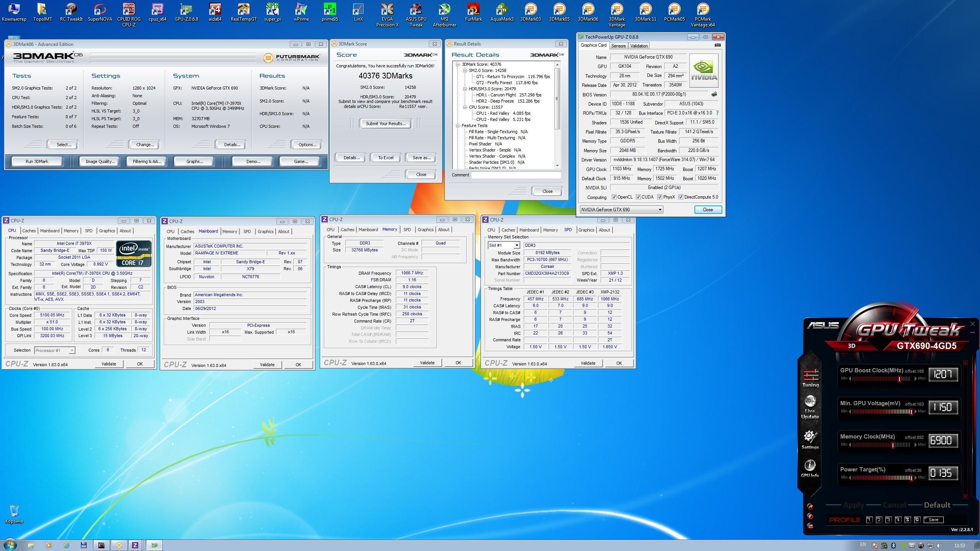
Task: Click Save in GPU Tweak profile bar
Action: click(933, 520)
